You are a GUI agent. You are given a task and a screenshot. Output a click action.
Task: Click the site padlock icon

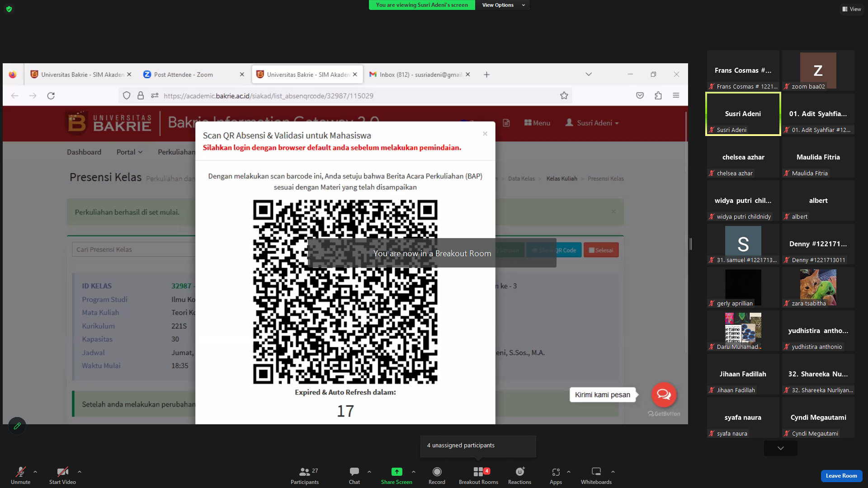(x=141, y=96)
